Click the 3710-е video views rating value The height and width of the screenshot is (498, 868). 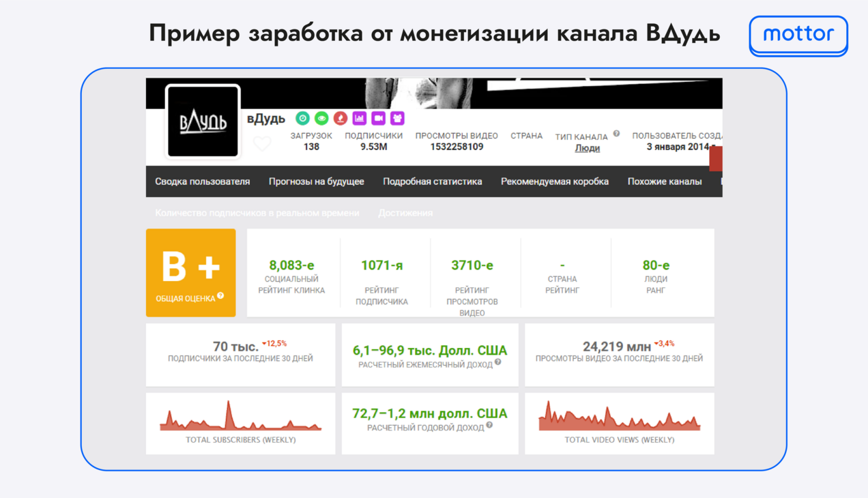(472, 265)
